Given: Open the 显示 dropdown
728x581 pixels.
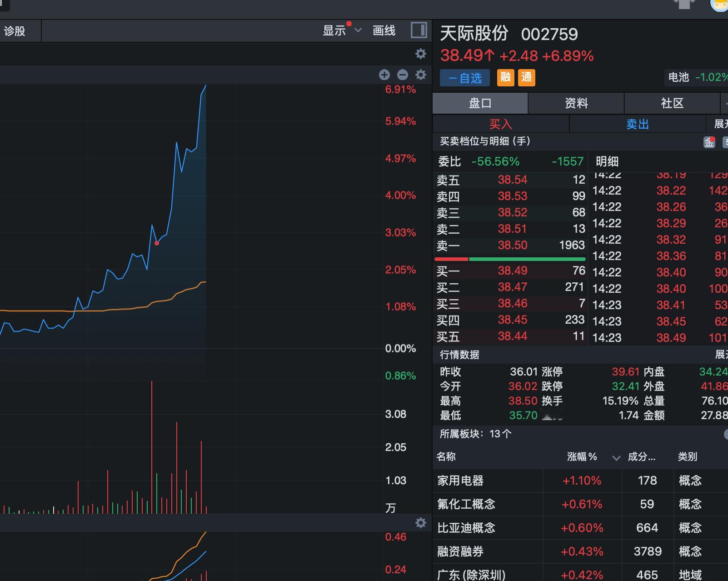Looking at the screenshot, I should 341,30.
